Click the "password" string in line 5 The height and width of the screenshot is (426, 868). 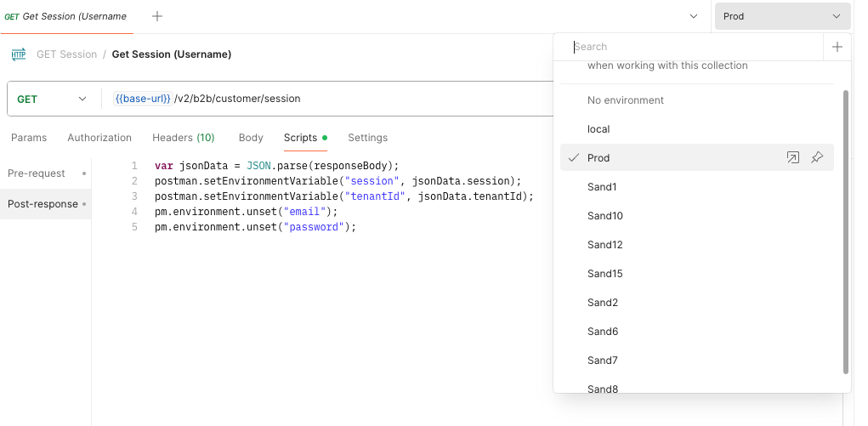point(314,227)
